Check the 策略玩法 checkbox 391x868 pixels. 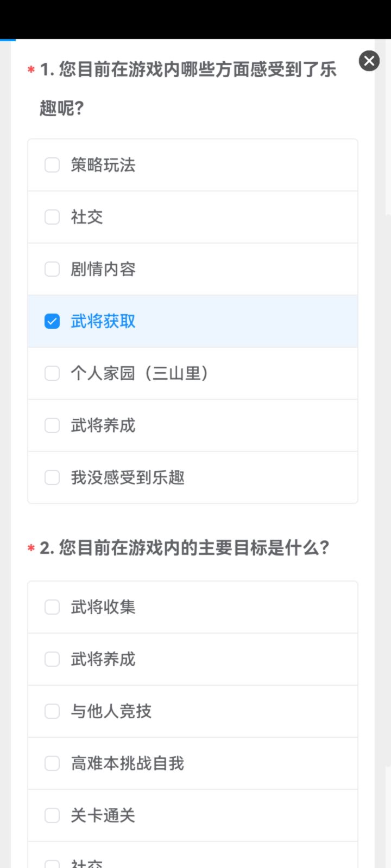[52, 165]
